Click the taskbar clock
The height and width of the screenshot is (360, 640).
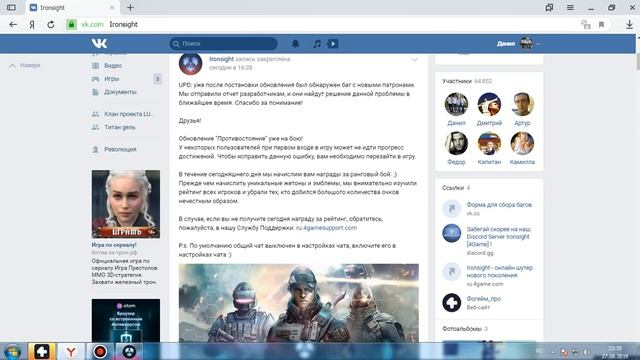(615, 352)
